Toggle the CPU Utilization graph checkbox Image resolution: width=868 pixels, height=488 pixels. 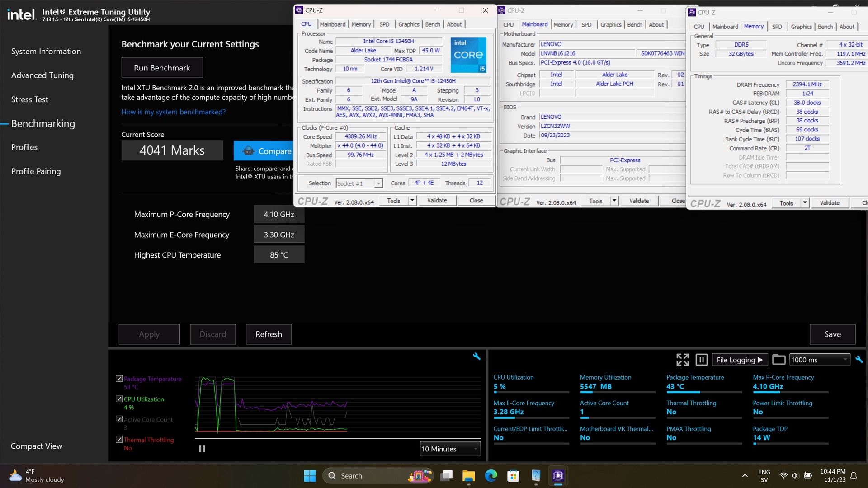coord(119,399)
